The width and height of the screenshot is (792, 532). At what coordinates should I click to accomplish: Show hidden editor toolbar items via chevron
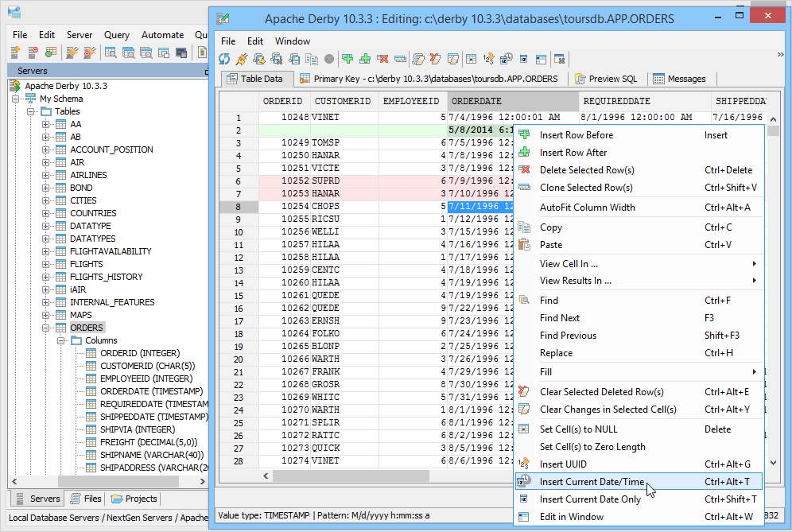coord(780,55)
